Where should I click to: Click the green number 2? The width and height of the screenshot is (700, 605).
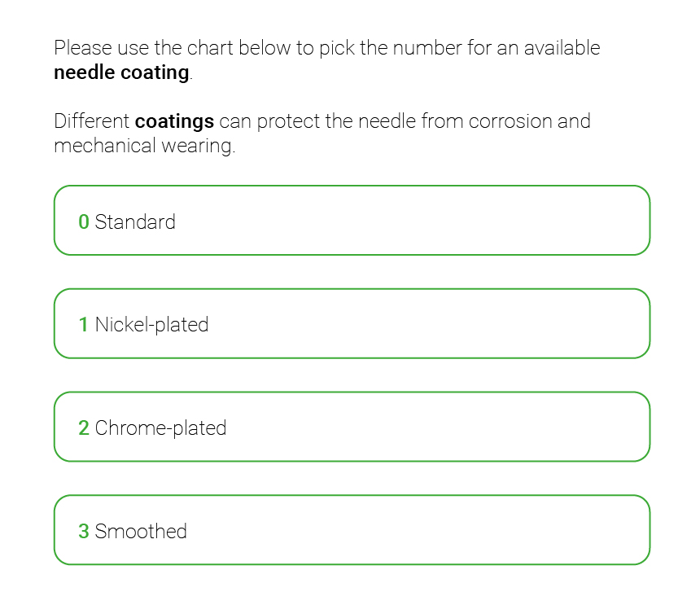84,427
